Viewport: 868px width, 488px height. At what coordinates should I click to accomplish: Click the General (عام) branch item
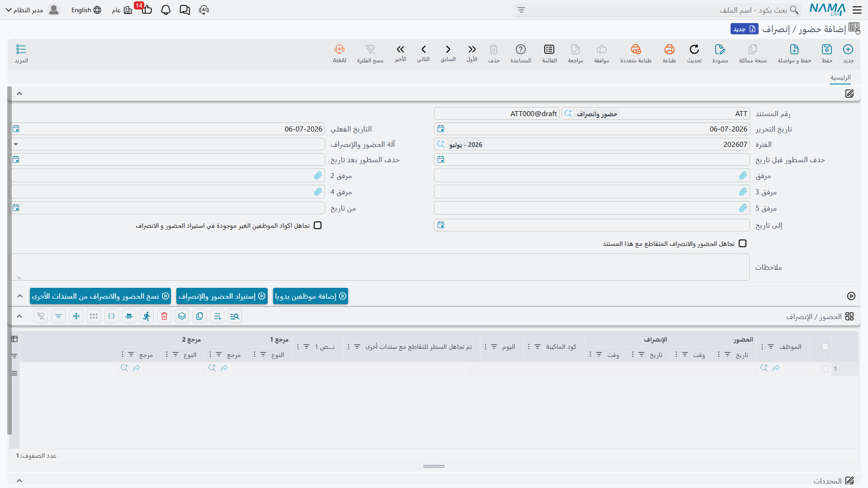[122, 10]
